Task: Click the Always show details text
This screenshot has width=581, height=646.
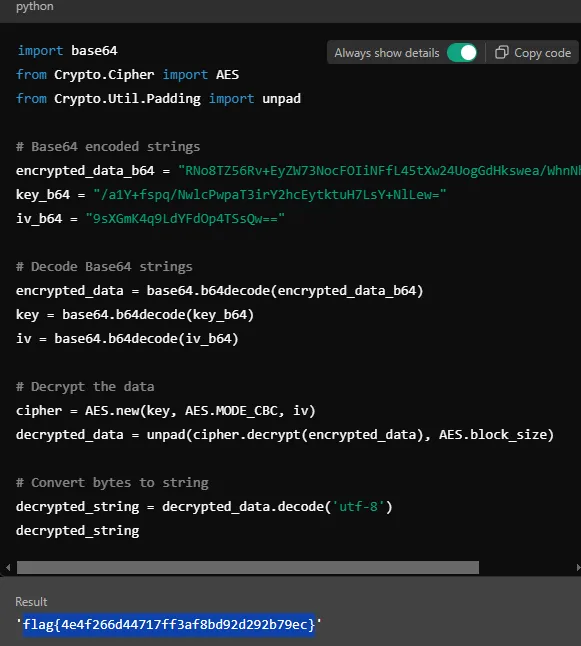Action: pyautogui.click(x=387, y=53)
